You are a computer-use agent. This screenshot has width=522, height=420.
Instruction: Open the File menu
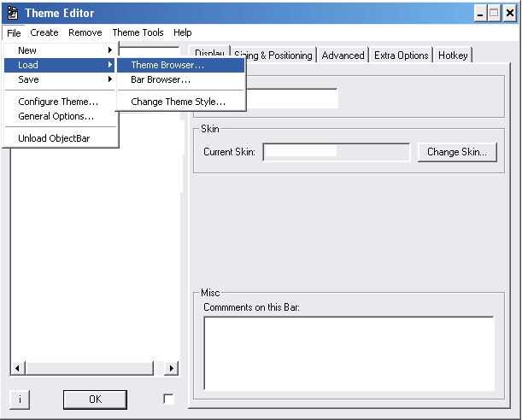pos(14,33)
